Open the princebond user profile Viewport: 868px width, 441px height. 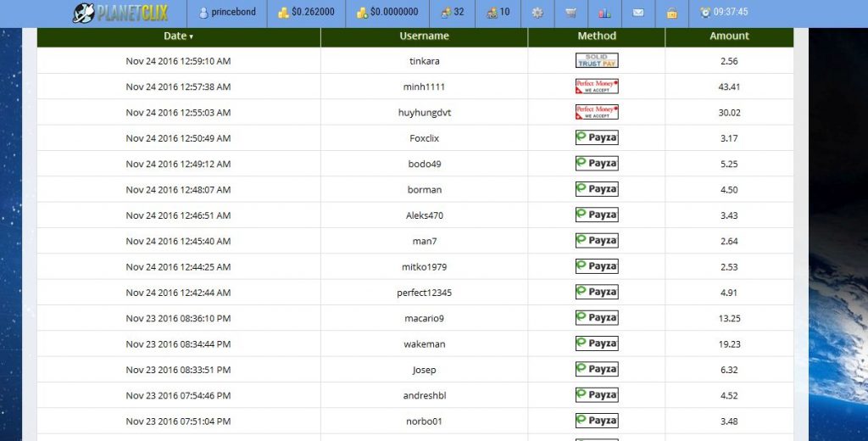pyautogui.click(x=226, y=13)
